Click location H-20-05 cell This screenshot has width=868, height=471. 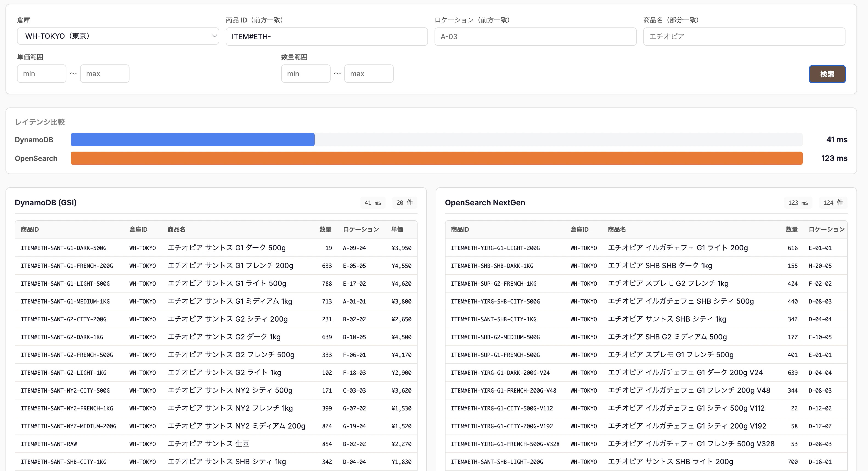click(x=820, y=266)
